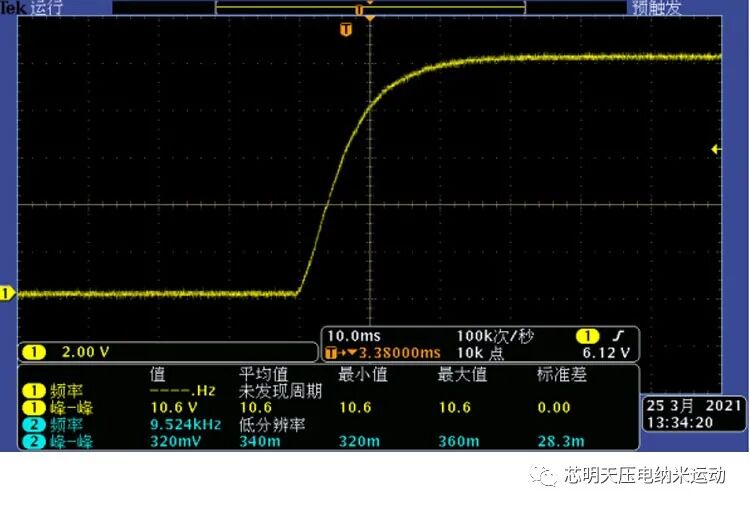Click the 值 column header
The image size is (750, 508).
coord(157,374)
